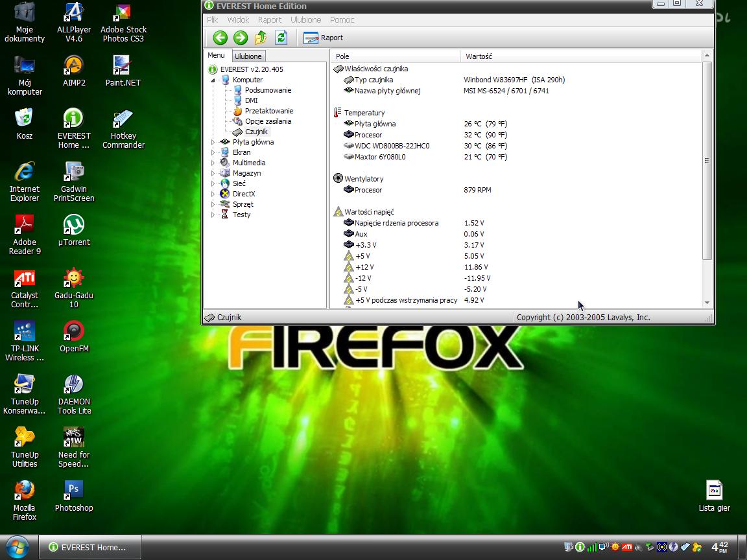Open the Ulubione menu in menu bar
This screenshot has width=747, height=560.
tap(306, 19)
